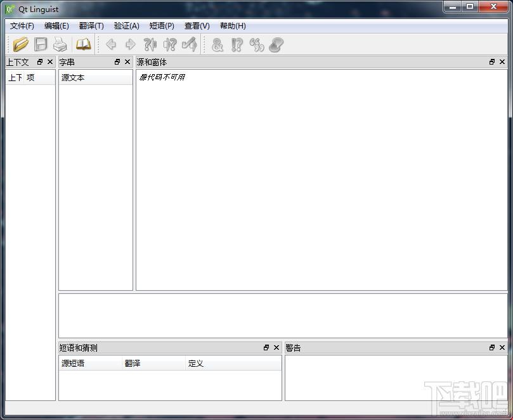
Task: Open the 文件(F) menu
Action: click(22, 26)
